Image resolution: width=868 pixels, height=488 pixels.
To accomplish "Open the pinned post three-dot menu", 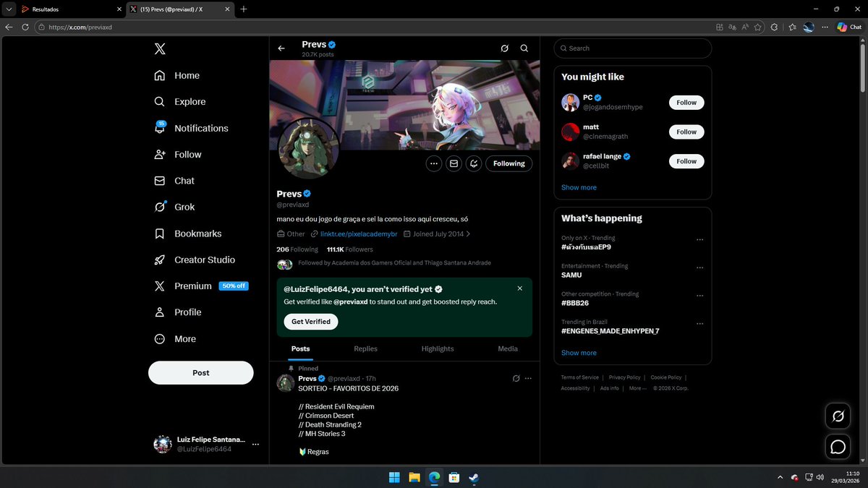I will 528,379.
